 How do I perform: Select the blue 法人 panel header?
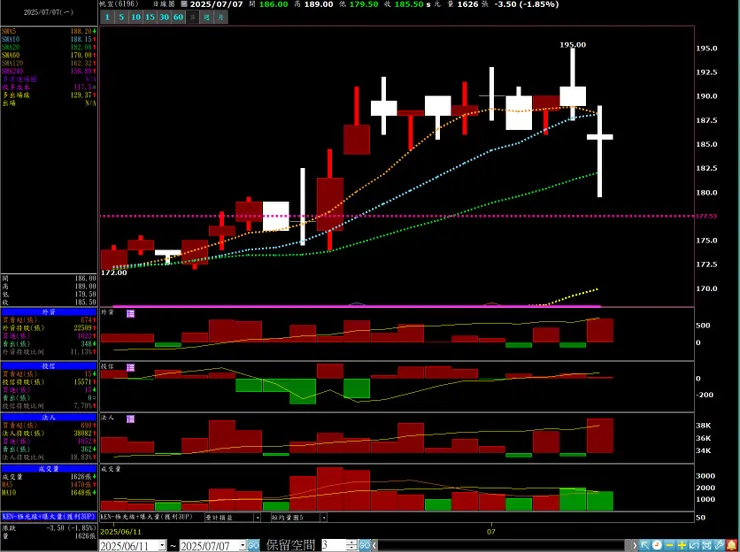(x=49, y=417)
